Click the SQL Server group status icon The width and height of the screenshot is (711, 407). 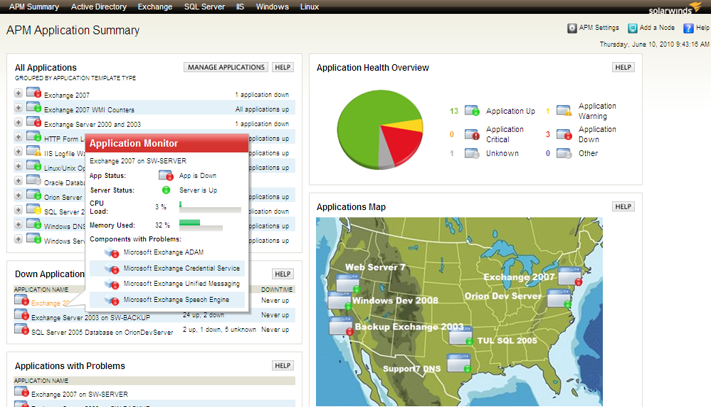pos(34,209)
